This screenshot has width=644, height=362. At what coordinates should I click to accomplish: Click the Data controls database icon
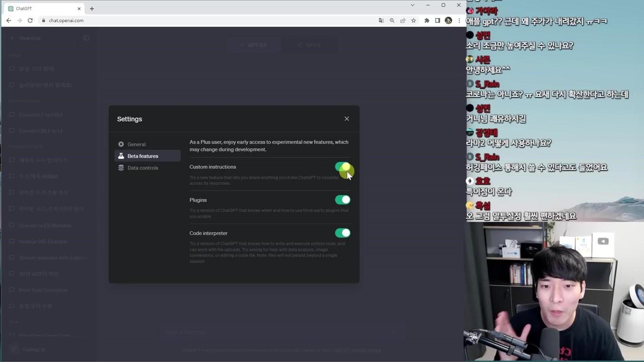click(121, 168)
